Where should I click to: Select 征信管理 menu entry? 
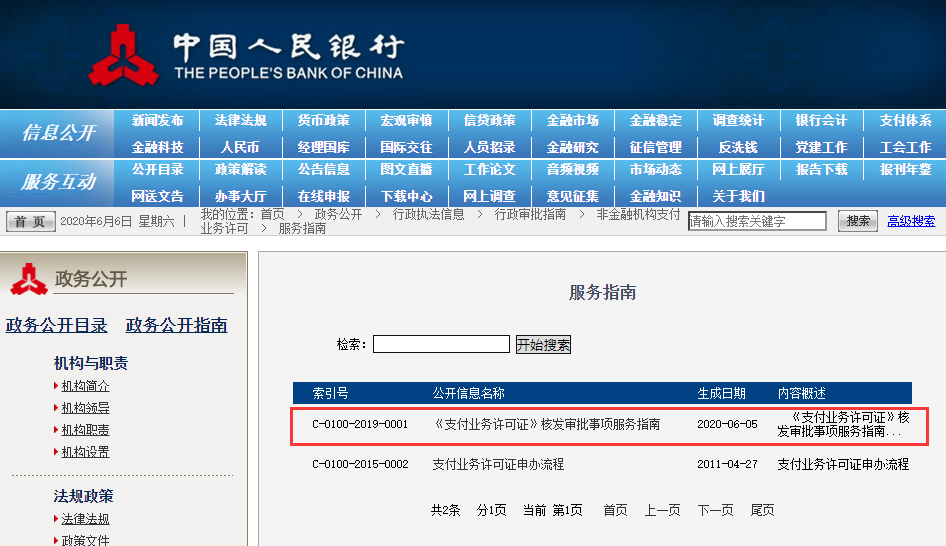point(655,147)
